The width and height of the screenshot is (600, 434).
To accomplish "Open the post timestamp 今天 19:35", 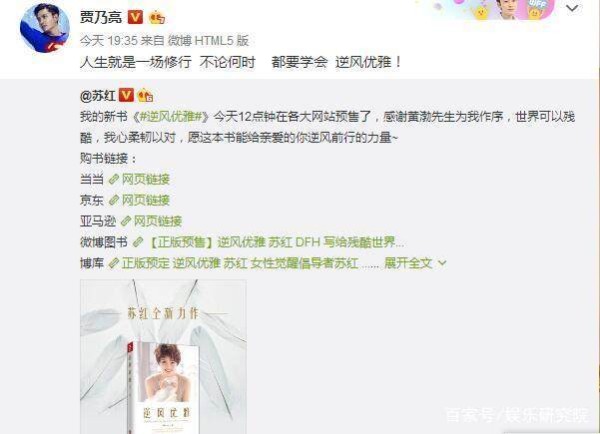I will point(108,41).
